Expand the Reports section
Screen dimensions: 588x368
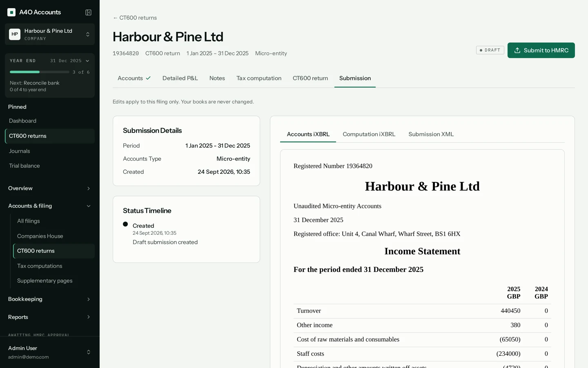50,317
